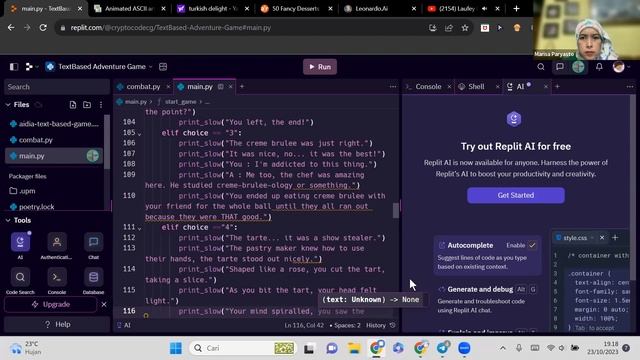Screen dimensions: 640x360
Task: Click the editor vertical scrollbar thumb
Action: coord(396,211)
